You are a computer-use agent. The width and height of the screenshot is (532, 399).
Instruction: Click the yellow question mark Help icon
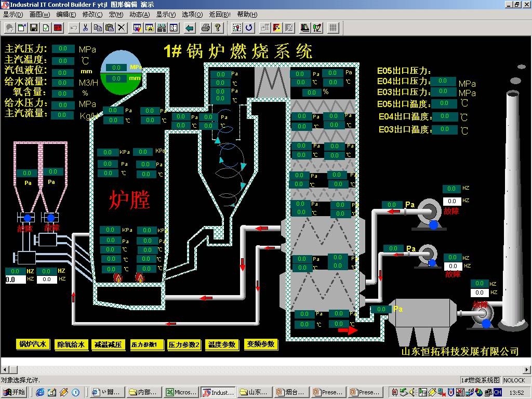point(218,28)
